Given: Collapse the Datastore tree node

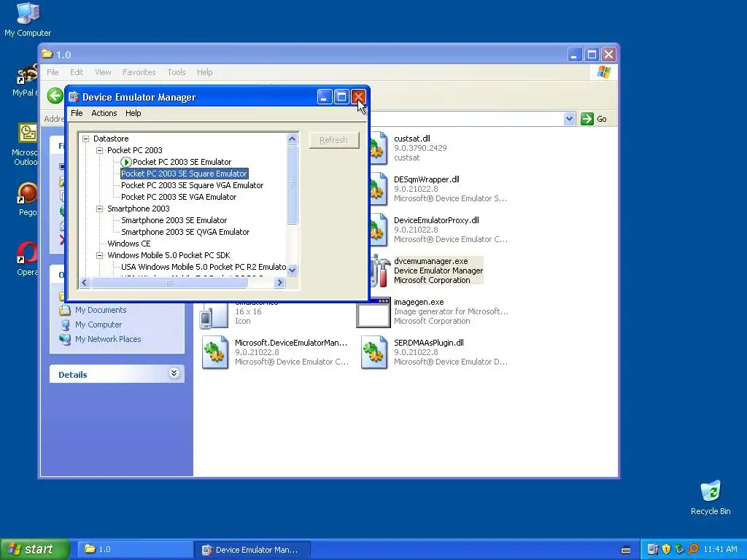Looking at the screenshot, I should (86, 139).
